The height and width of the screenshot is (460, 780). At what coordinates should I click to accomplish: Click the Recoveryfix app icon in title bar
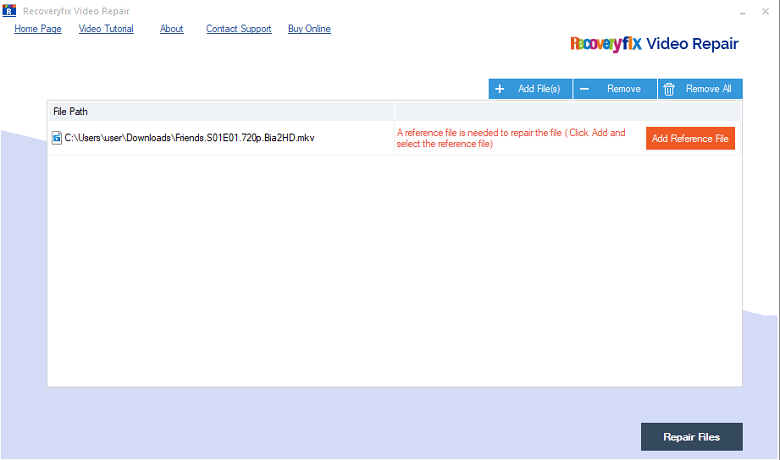[x=9, y=10]
